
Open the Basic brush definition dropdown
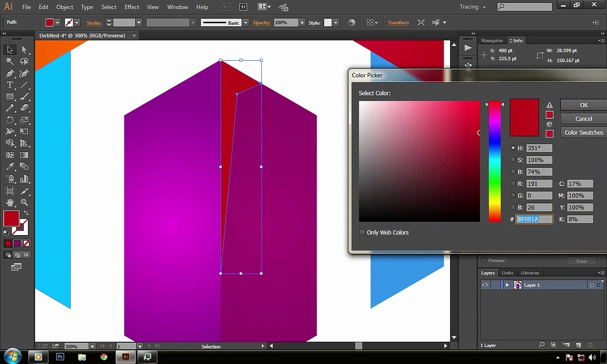[246, 23]
